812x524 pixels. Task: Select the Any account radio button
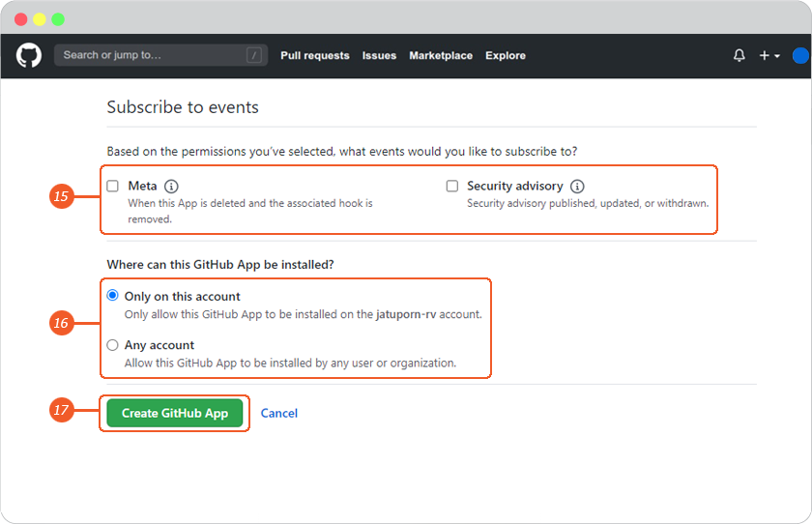pos(112,345)
